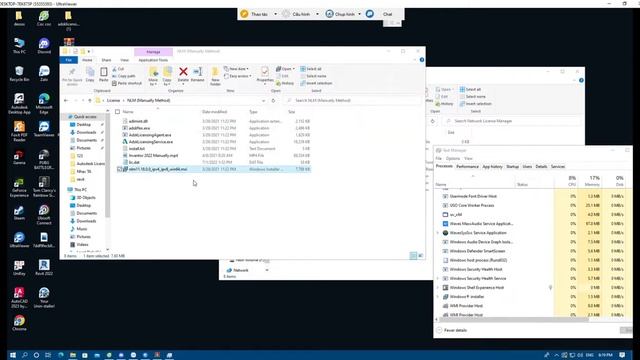Open Task Manager Startup tab
The image size is (640, 360).
(512, 167)
